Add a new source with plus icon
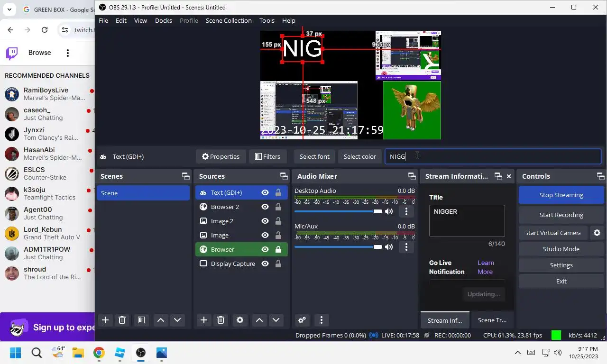The width and height of the screenshot is (607, 364). tap(204, 320)
